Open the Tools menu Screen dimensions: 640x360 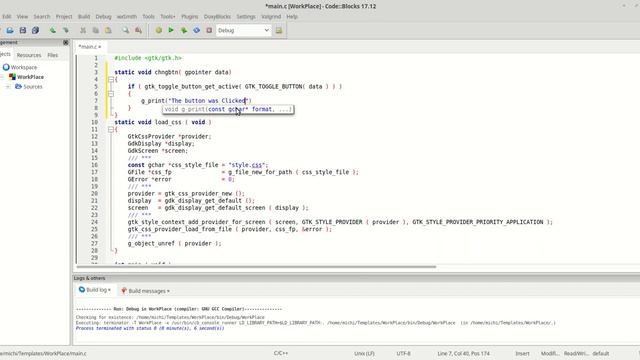(148, 17)
